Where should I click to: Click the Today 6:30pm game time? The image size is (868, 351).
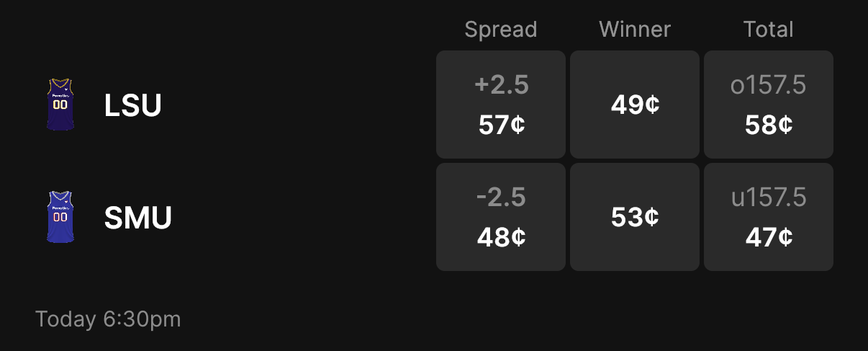(x=108, y=319)
